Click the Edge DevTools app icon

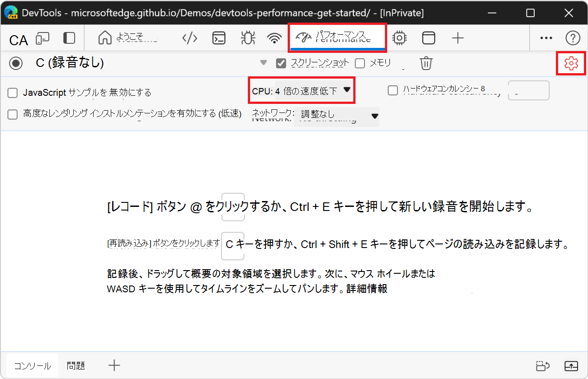(11, 13)
